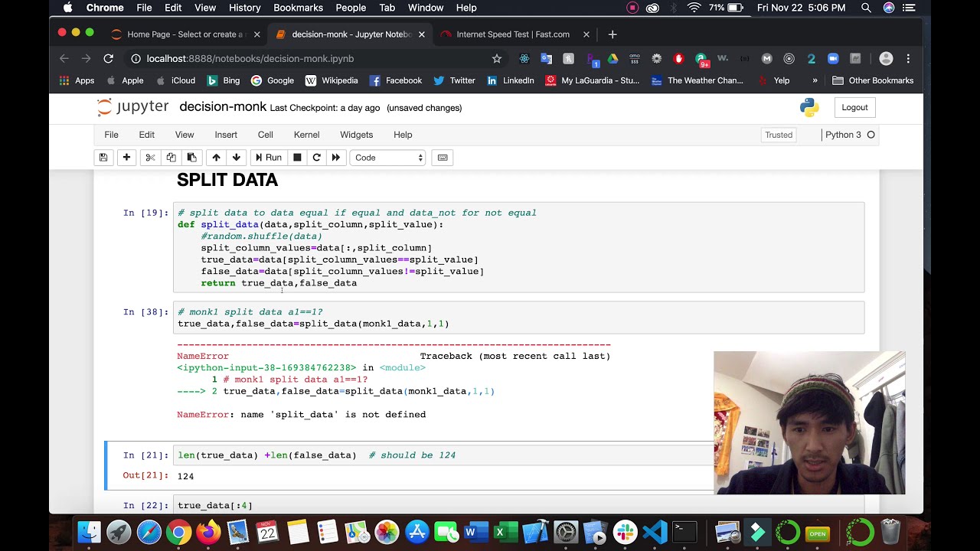Save notebook with the floppy disk icon
This screenshot has height=551, width=980.
pos(103,158)
